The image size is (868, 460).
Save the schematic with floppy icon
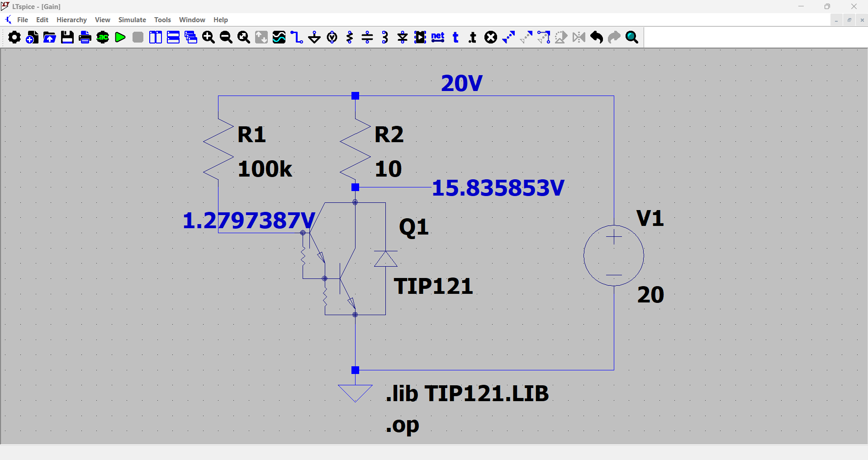click(x=67, y=37)
